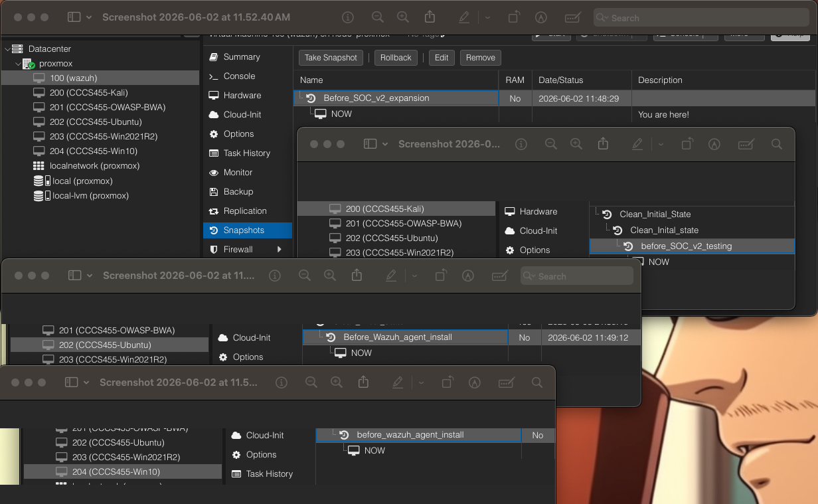Image resolution: width=818 pixels, height=504 pixels.
Task: Expand the Firewall submenu arrow
Action: tap(280, 250)
